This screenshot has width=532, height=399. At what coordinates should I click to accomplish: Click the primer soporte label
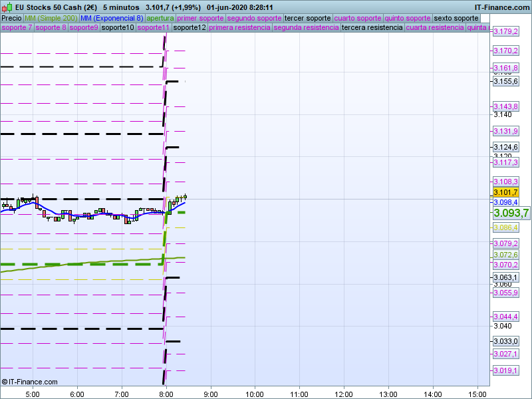(x=200, y=19)
